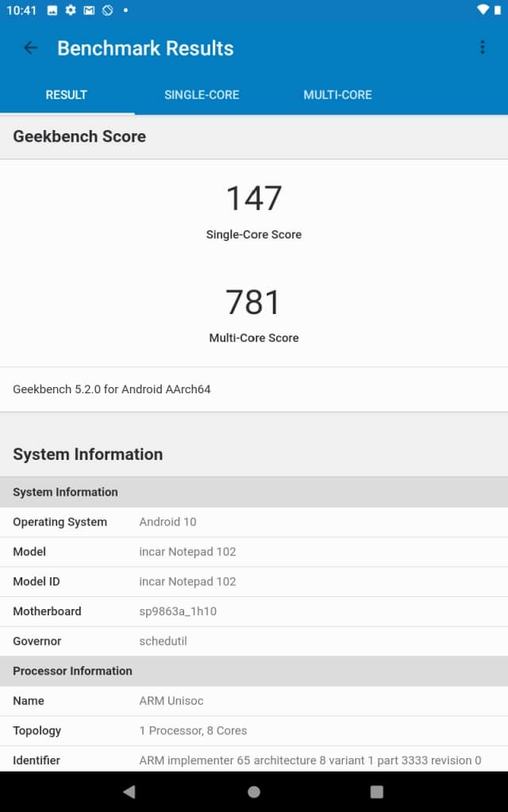Tap the processor Name label
508x812 pixels.
(28, 701)
